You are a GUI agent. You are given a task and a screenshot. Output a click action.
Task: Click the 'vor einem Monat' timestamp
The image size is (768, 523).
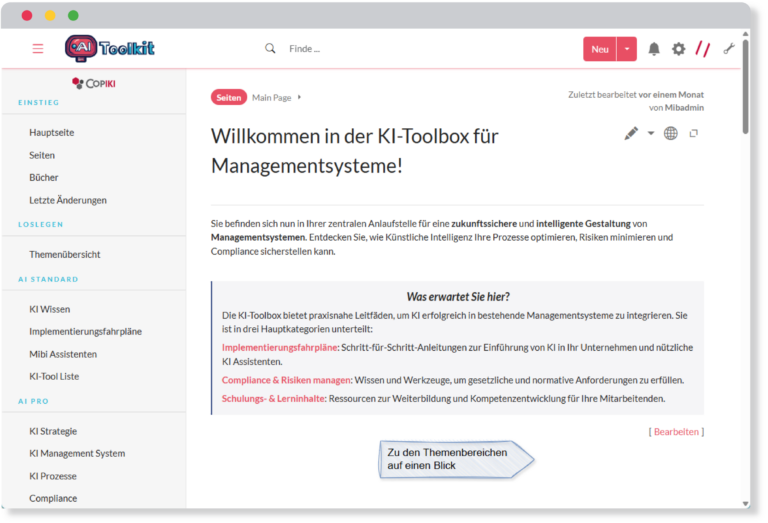[x=671, y=95]
